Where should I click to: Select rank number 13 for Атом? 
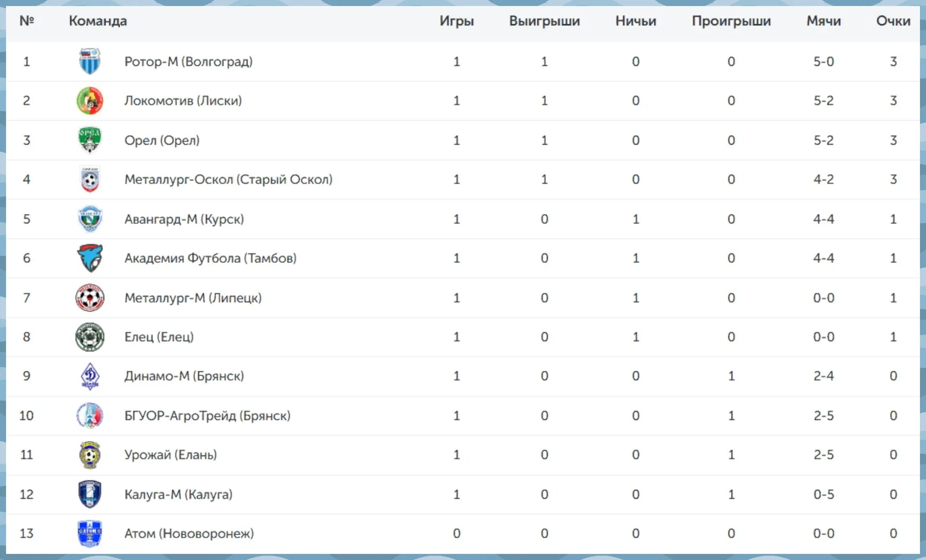(x=26, y=534)
